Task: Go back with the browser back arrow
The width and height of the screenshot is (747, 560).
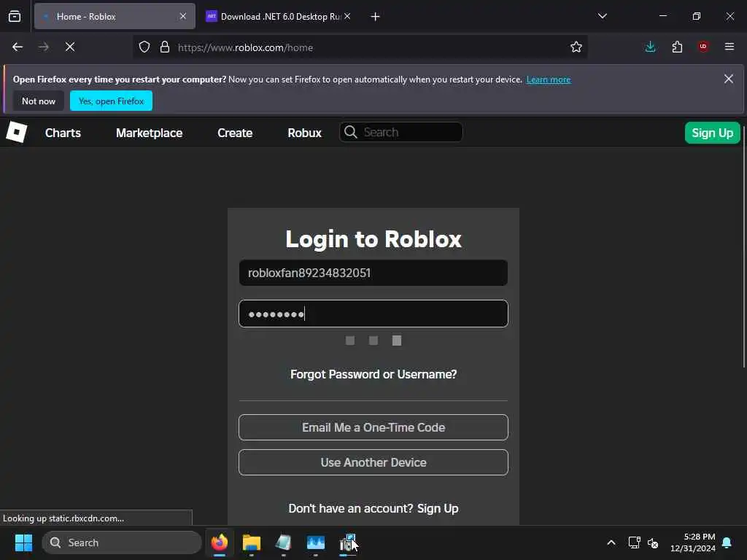Action: (x=18, y=47)
